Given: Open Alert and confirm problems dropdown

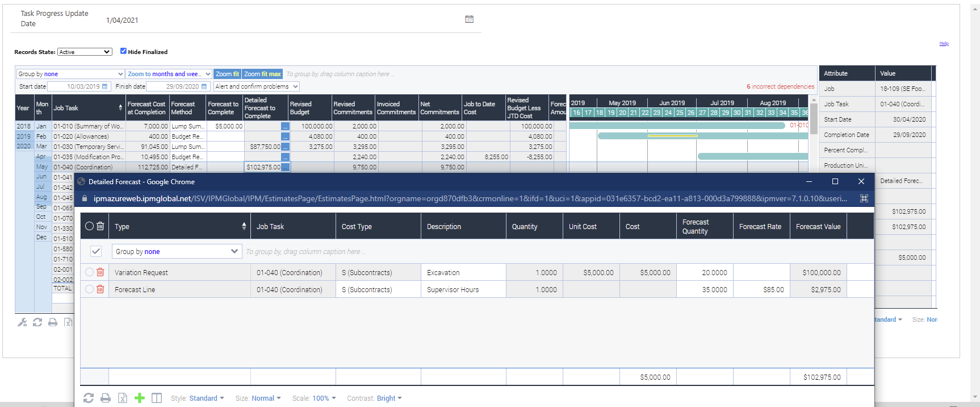Looking at the screenshot, I should [x=257, y=86].
